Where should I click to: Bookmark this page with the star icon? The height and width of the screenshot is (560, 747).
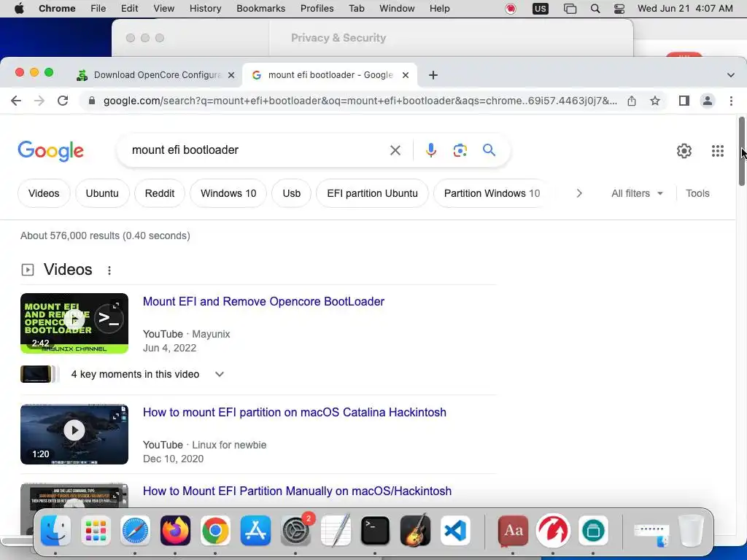[x=655, y=101]
